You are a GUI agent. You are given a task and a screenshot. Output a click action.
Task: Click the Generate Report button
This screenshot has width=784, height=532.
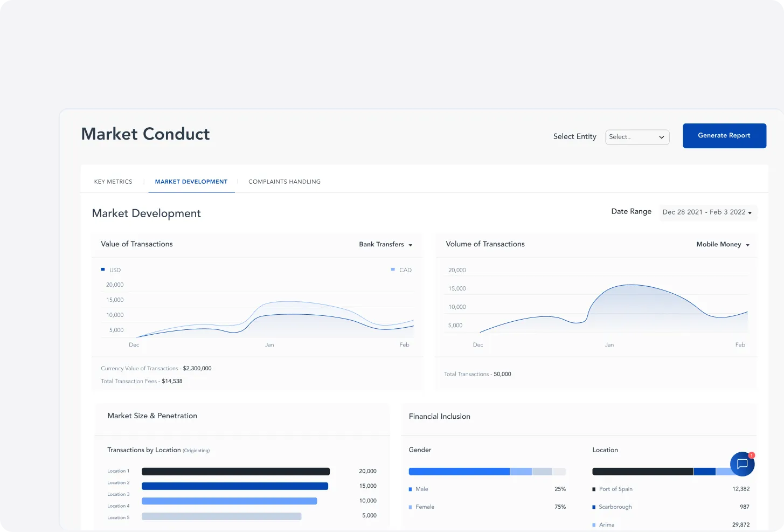pos(724,136)
